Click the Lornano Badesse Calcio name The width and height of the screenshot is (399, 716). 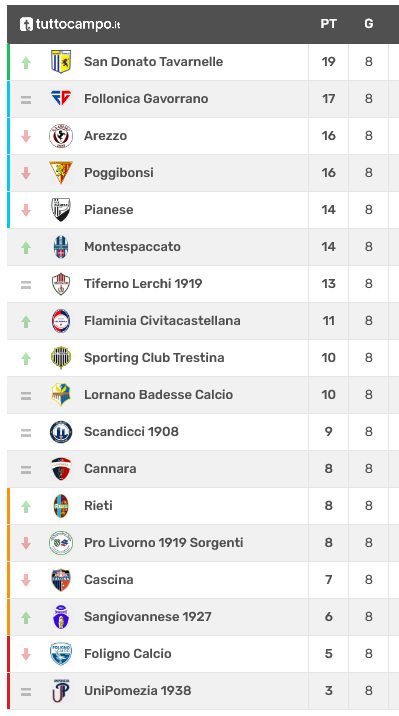[x=158, y=395]
